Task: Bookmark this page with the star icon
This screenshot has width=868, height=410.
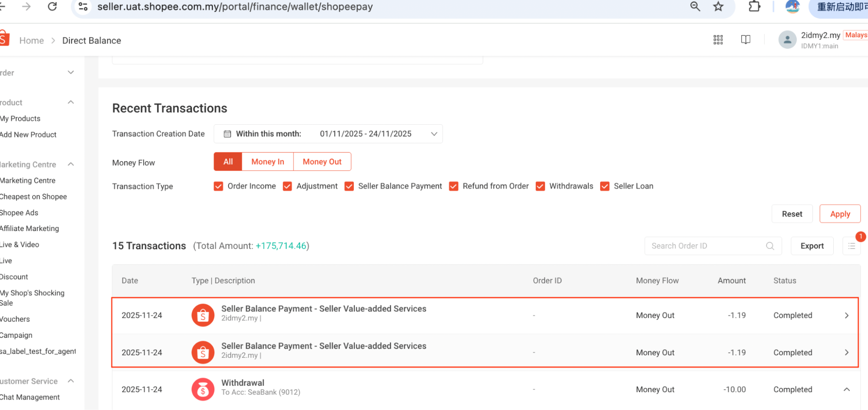Action: click(718, 7)
